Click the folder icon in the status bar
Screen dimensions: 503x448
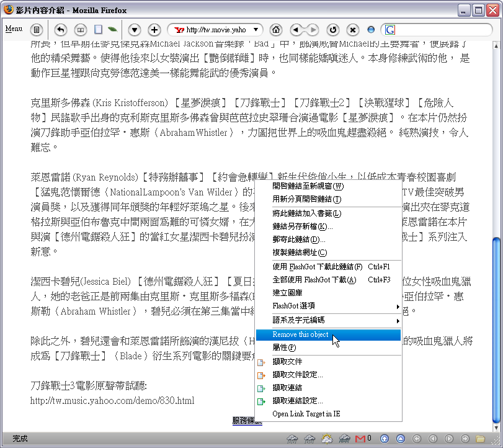479,439
